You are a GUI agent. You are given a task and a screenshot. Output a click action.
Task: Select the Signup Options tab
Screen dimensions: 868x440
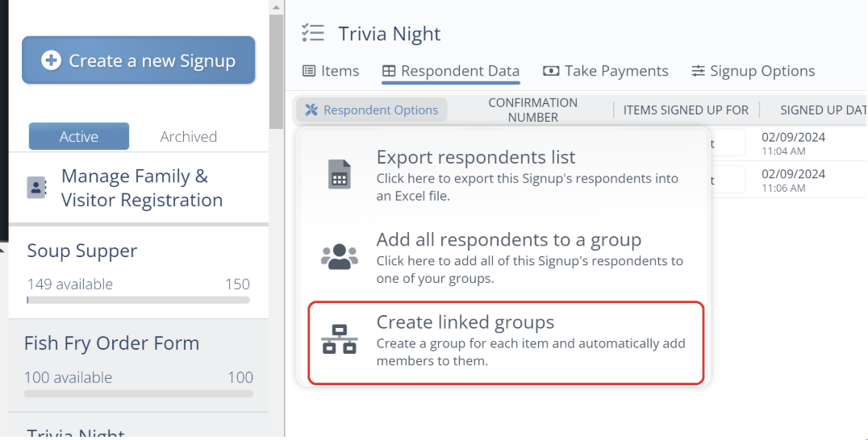(x=753, y=71)
